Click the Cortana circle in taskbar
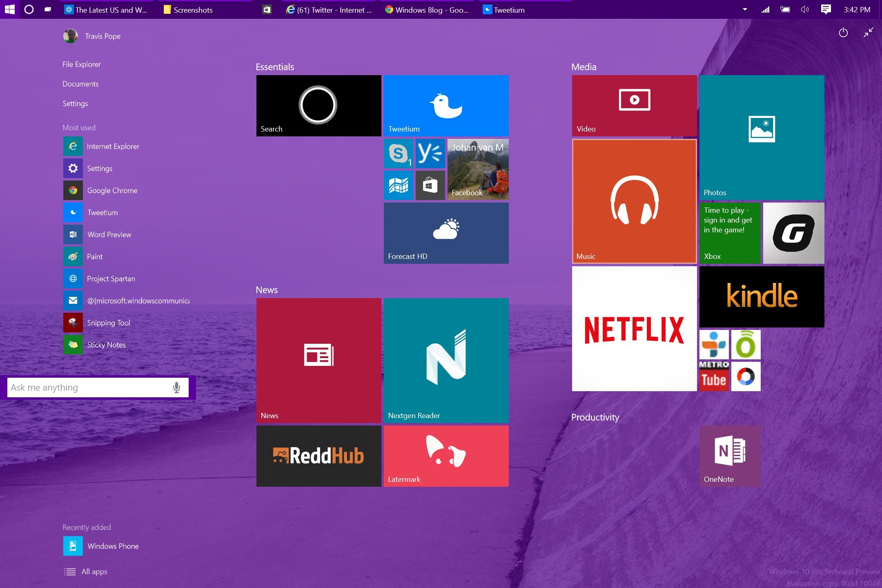 (x=29, y=9)
